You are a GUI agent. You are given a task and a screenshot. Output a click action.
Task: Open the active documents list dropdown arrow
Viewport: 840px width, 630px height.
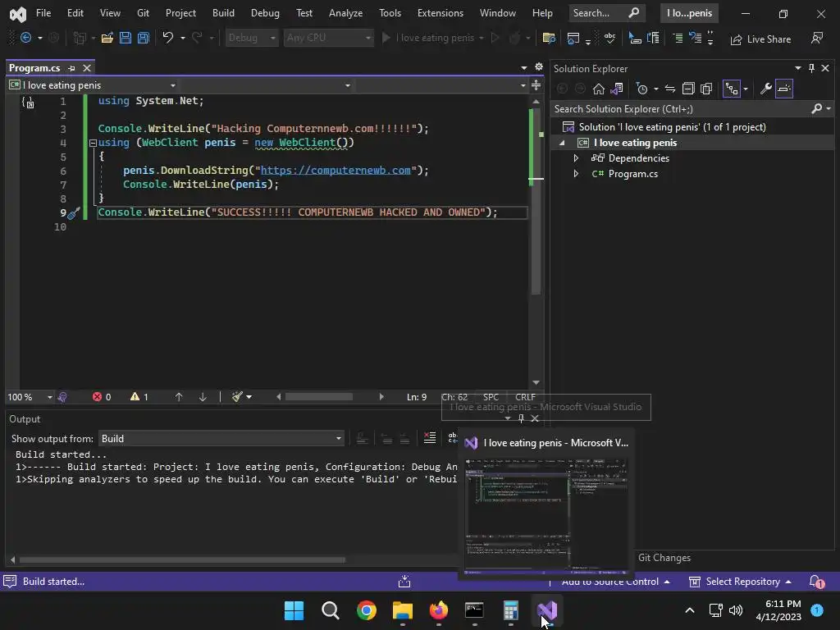coord(523,67)
